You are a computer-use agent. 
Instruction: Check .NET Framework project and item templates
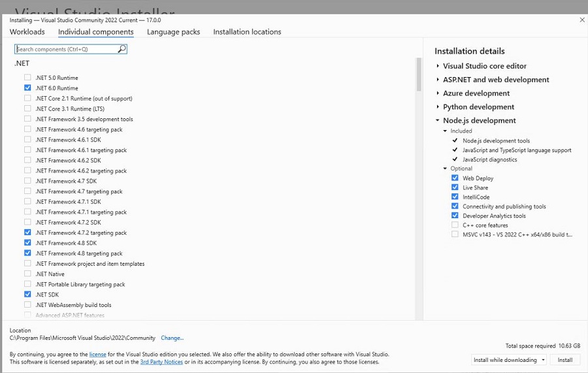[x=27, y=263]
